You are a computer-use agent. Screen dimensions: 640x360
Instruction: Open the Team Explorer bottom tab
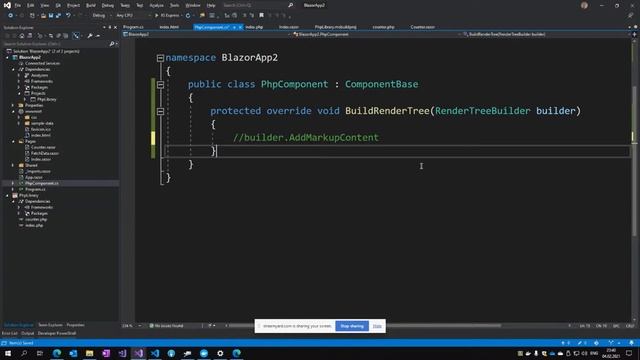[50, 325]
